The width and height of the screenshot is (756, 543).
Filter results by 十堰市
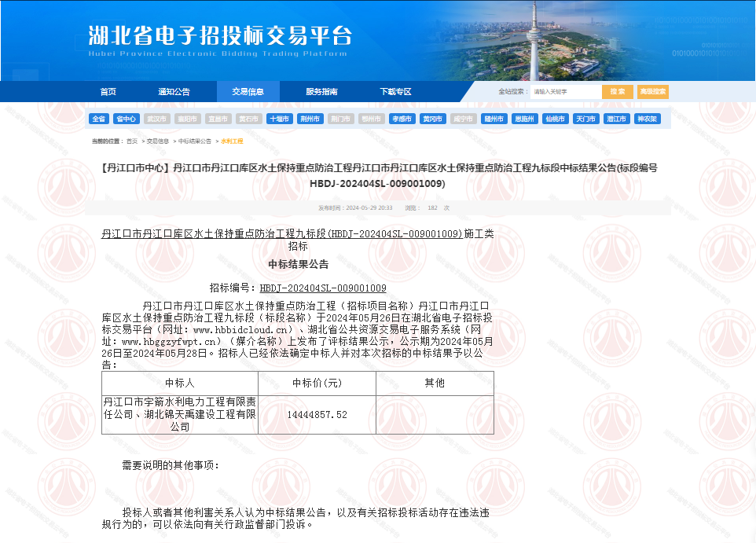point(279,119)
